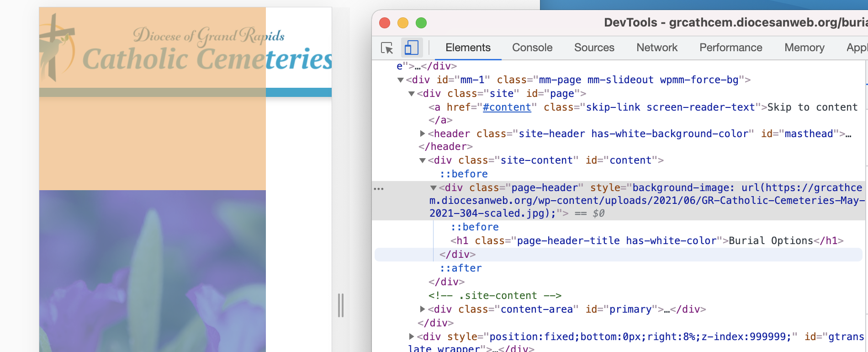Select the h1 Burial Options element
Image resolution: width=868 pixels, height=352 pixels.
[x=646, y=241]
